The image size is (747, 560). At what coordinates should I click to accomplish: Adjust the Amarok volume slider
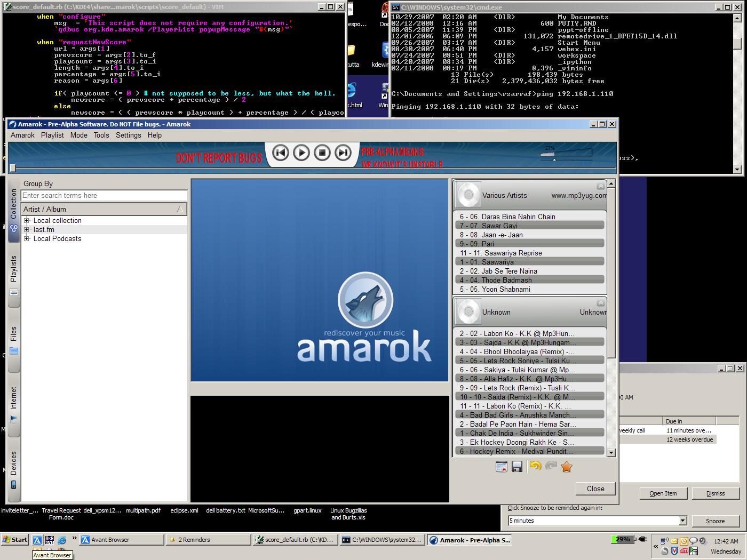pyautogui.click(x=566, y=155)
